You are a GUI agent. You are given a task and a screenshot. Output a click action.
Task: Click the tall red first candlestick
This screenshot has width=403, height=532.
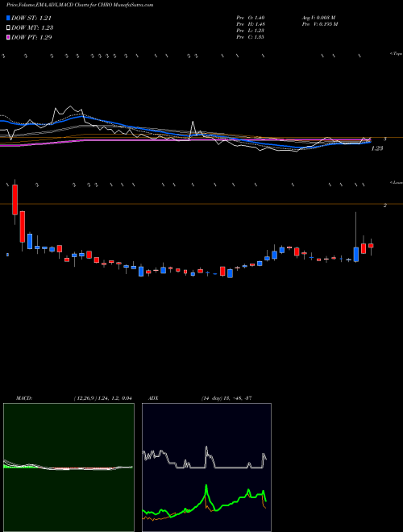click(15, 200)
